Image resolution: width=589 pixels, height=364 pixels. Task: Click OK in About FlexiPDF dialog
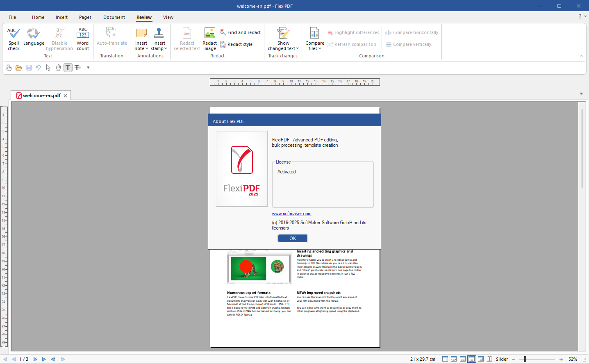click(x=293, y=238)
